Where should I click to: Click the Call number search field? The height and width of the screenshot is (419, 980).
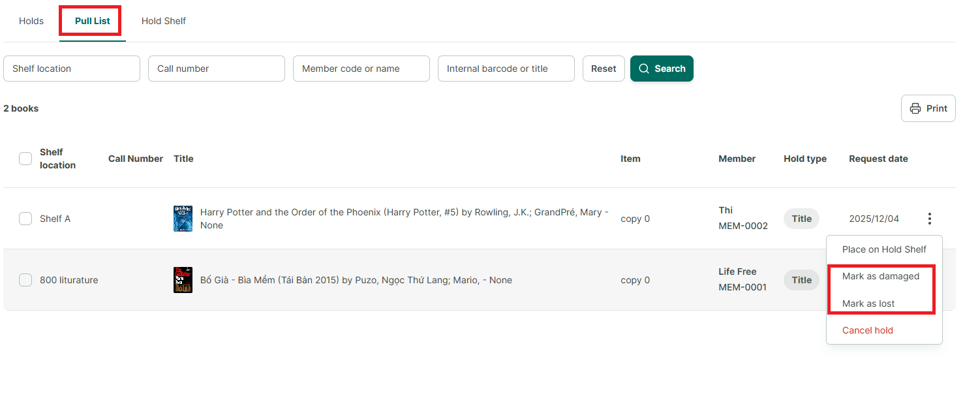217,69
